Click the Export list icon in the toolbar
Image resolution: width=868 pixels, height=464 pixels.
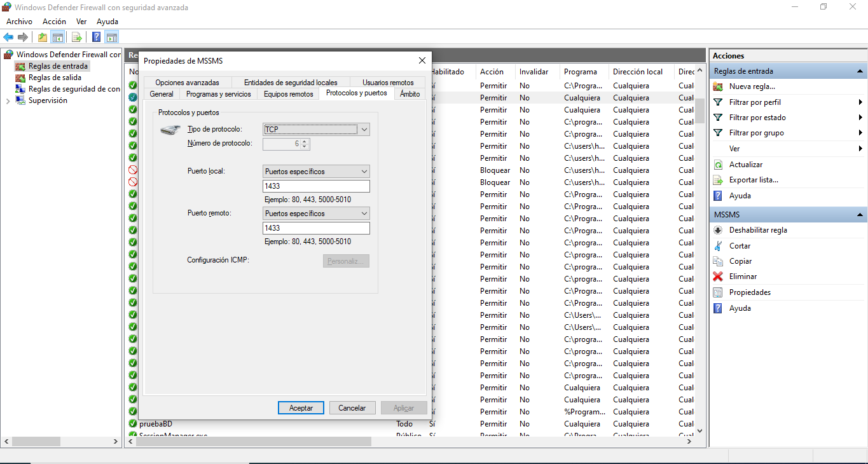tap(77, 37)
